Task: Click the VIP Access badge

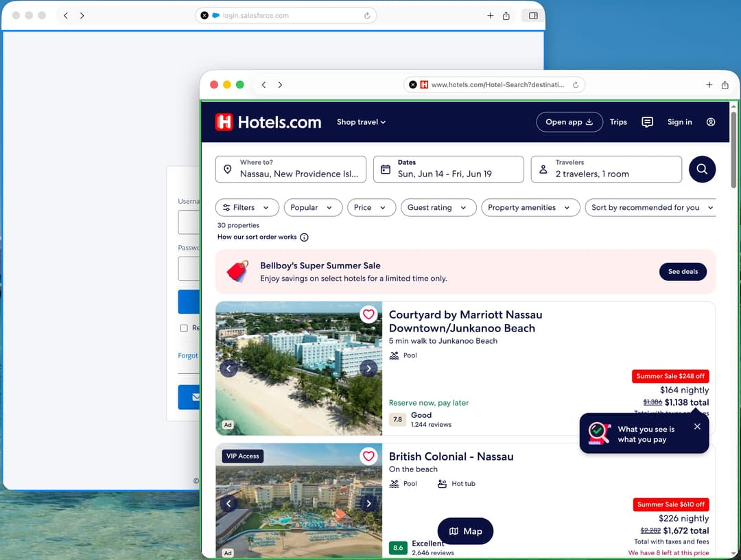Action: [242, 456]
